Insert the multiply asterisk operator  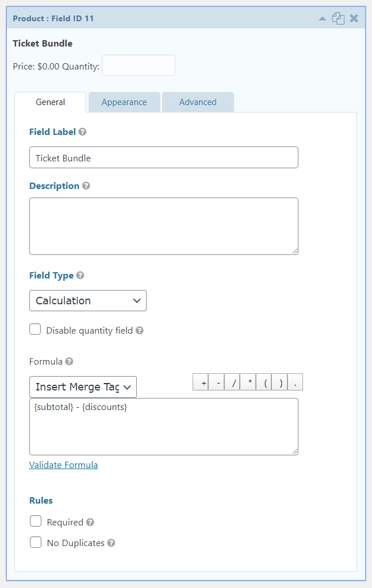[248, 382]
